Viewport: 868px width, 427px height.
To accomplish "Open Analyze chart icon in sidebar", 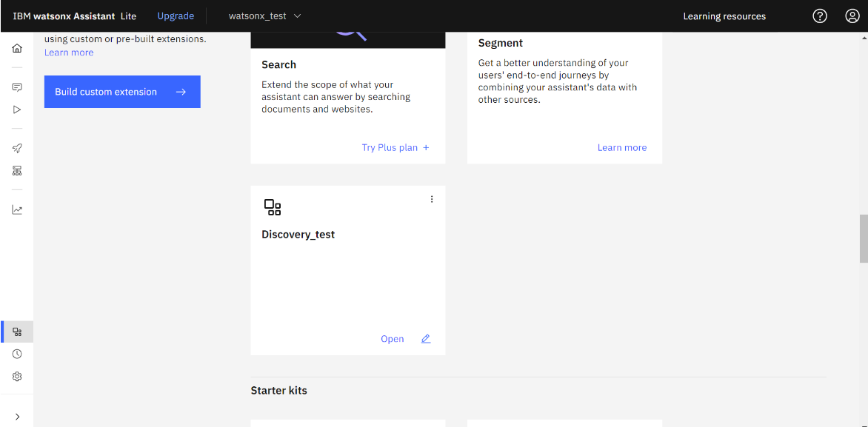I will [x=17, y=209].
